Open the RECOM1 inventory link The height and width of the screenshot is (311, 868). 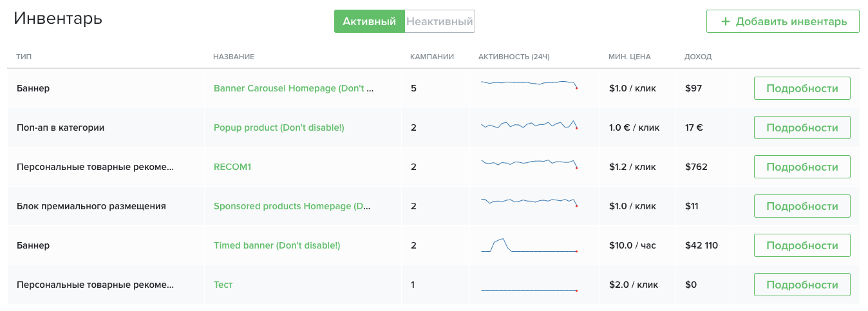(232, 167)
